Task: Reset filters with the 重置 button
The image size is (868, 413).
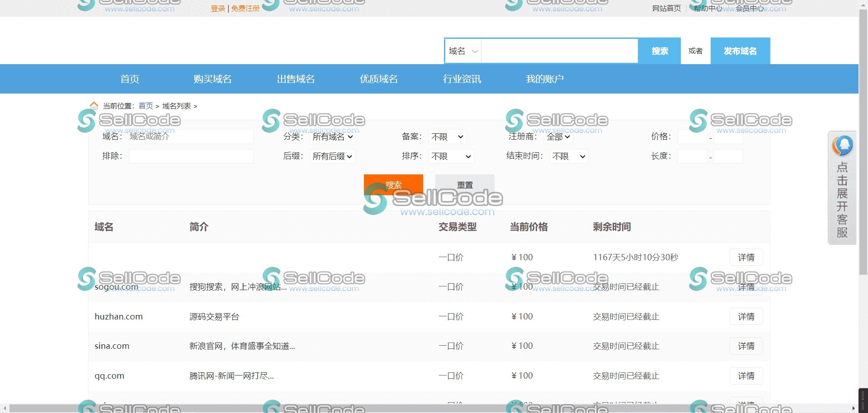Action: click(x=465, y=184)
